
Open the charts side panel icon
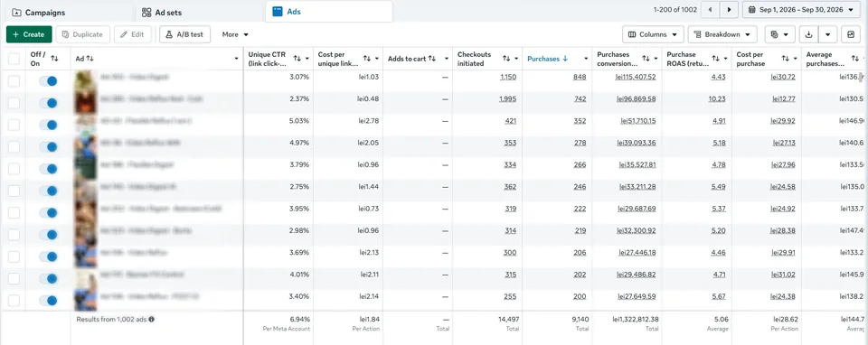pyautogui.click(x=851, y=34)
